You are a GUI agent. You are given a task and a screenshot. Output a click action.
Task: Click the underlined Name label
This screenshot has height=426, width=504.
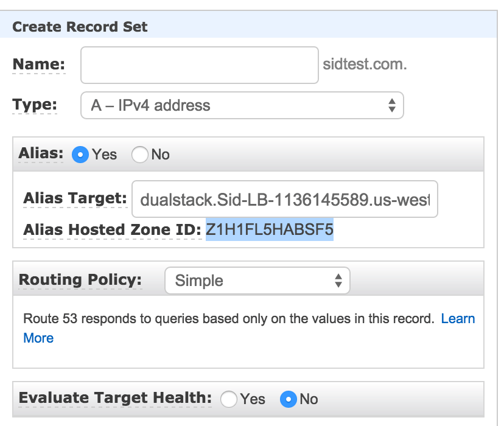pos(38,65)
